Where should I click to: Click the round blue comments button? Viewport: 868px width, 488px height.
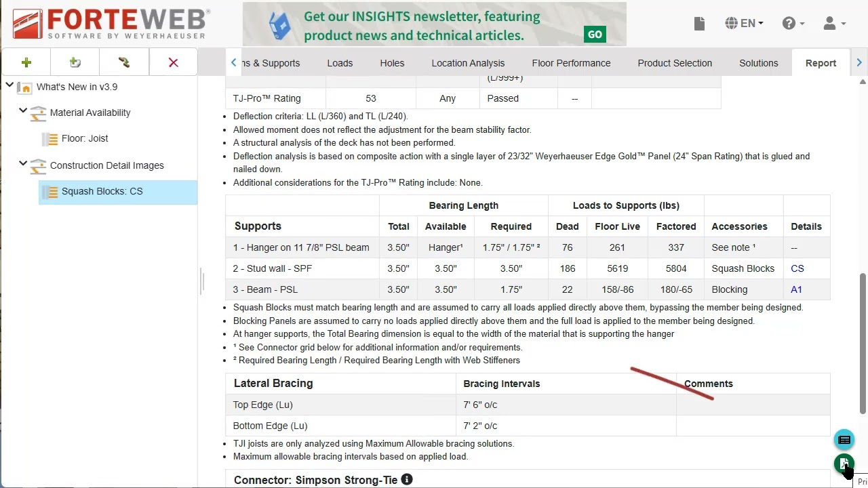(x=844, y=441)
